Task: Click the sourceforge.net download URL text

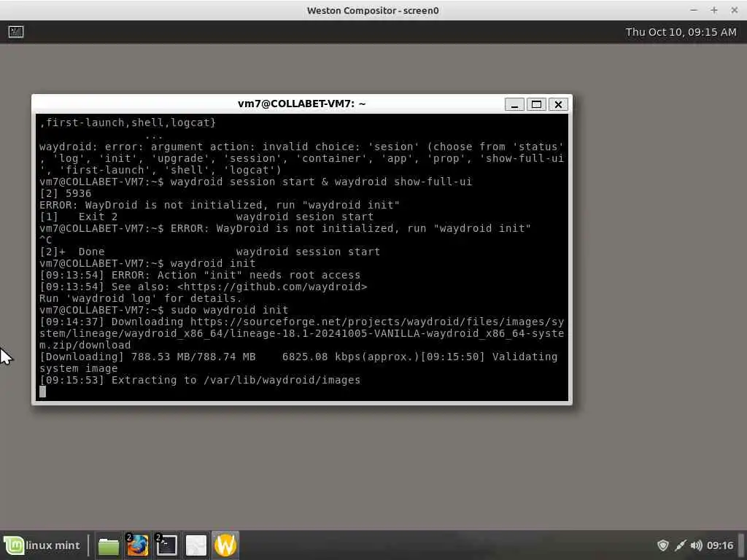Action: click(301, 333)
